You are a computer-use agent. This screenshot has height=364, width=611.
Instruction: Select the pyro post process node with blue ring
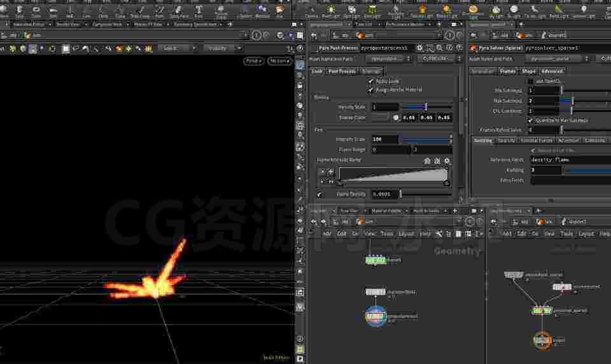376,316
